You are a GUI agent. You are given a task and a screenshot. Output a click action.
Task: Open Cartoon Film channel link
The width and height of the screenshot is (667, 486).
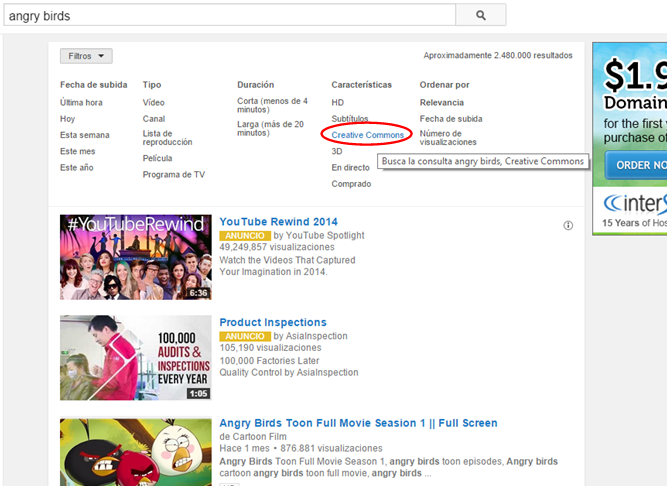click(259, 437)
